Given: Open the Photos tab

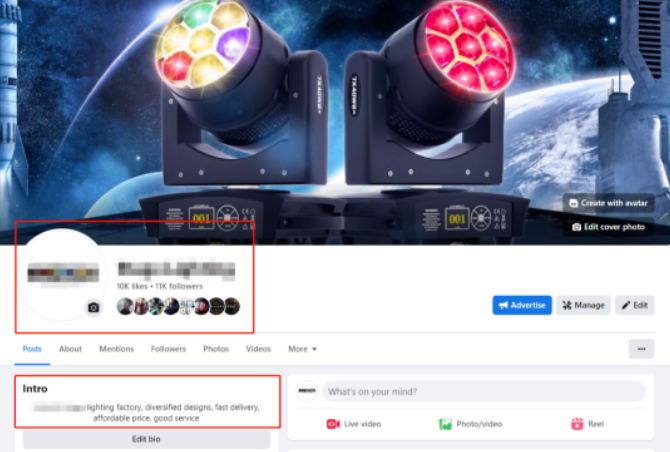Looking at the screenshot, I should pyautogui.click(x=216, y=349).
